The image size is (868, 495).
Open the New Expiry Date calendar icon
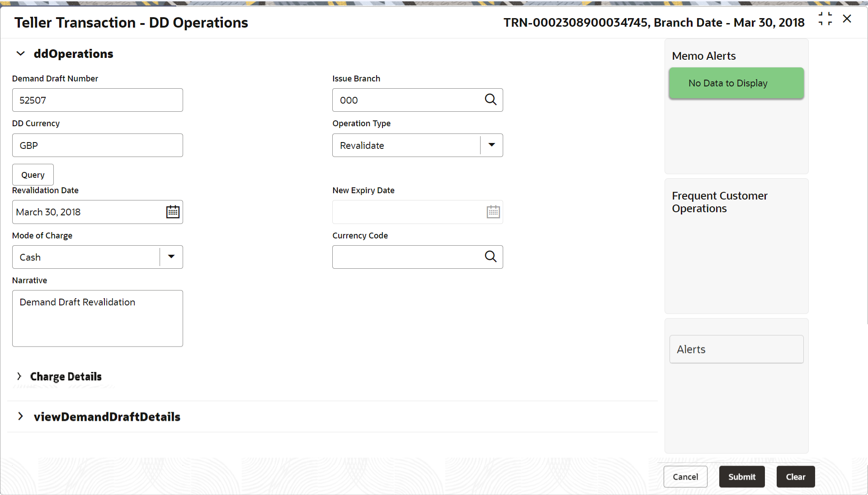tap(493, 212)
